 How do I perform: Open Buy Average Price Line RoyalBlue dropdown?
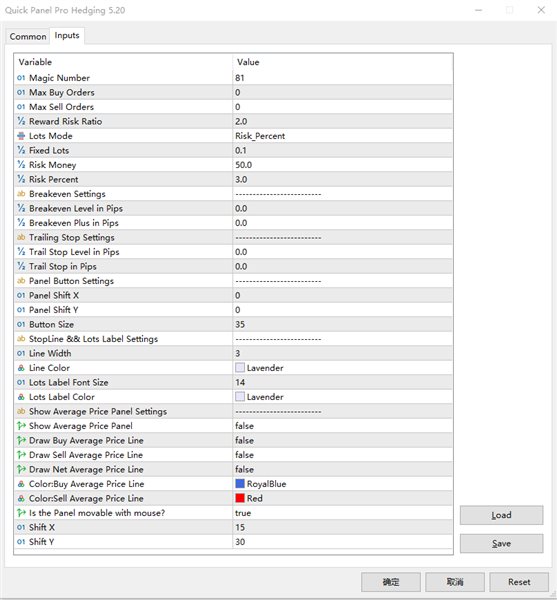[342, 484]
